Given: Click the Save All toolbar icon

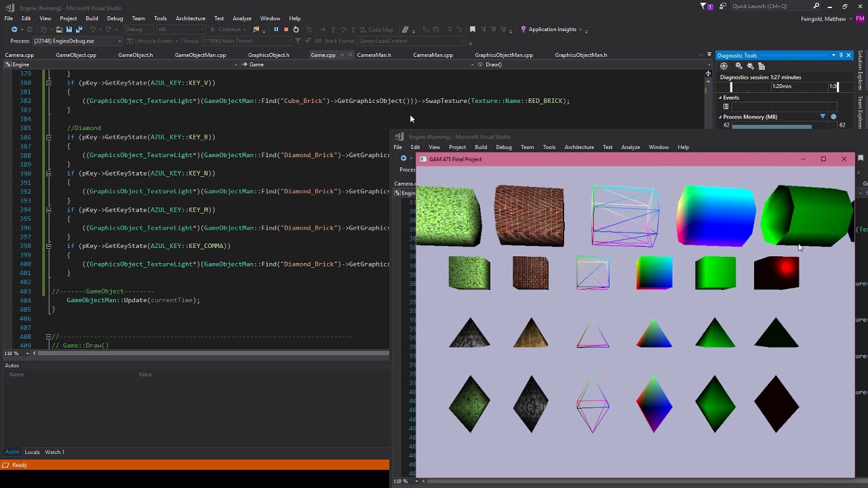Looking at the screenshot, I should point(79,29).
